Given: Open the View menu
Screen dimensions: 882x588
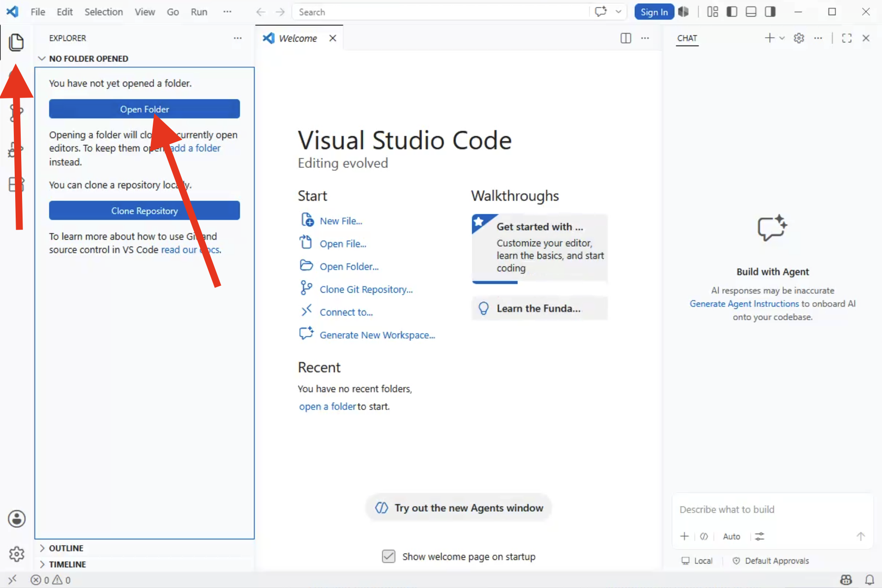Looking at the screenshot, I should pyautogui.click(x=145, y=12).
